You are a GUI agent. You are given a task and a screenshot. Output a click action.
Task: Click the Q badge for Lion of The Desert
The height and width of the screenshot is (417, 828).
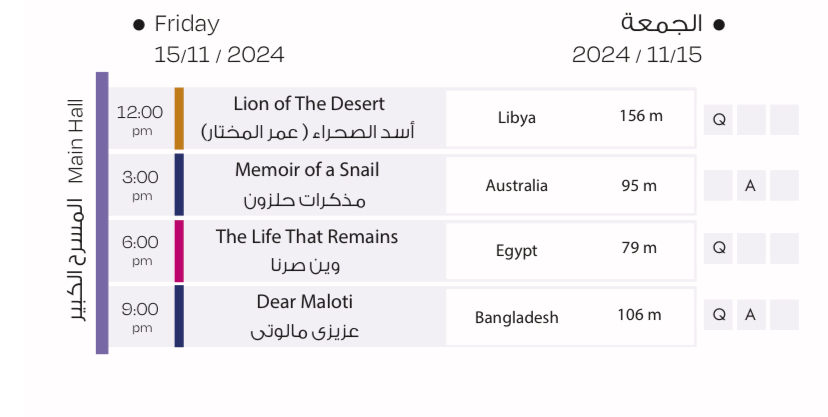pos(718,120)
